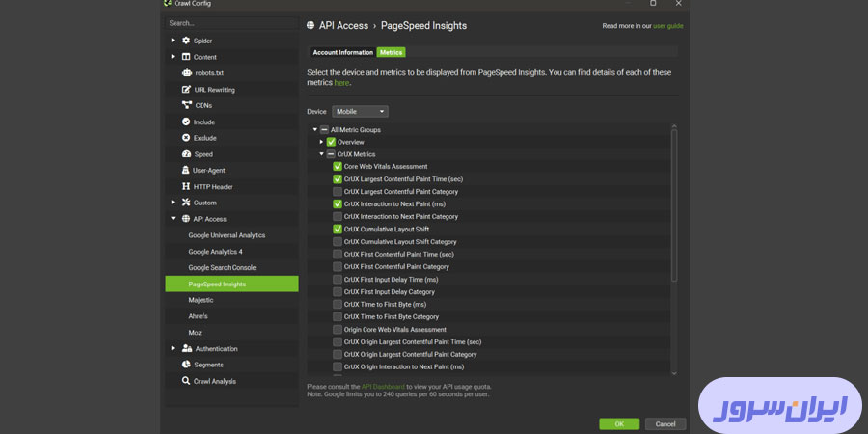Viewport: 868px width, 434px height.
Task: Collapse the CrUX Metrics group
Action: (322, 154)
